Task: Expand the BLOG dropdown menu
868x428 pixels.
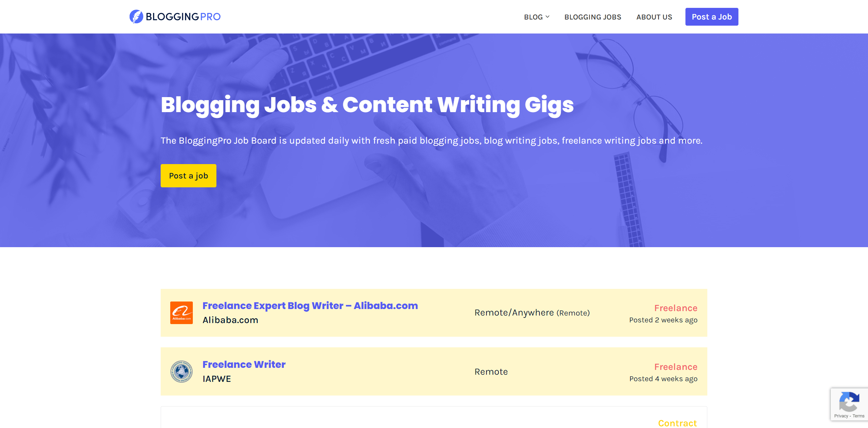Action: (534, 17)
